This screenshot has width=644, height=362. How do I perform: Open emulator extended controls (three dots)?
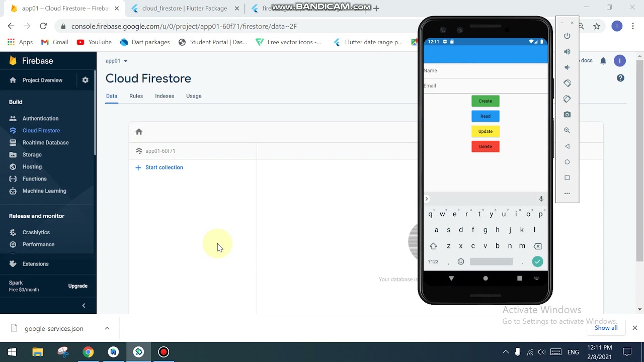[x=567, y=194]
